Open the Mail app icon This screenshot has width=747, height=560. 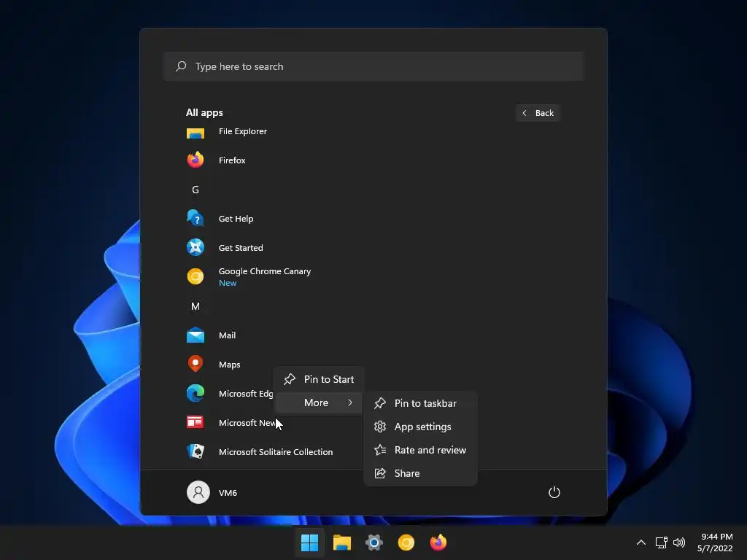click(x=196, y=335)
